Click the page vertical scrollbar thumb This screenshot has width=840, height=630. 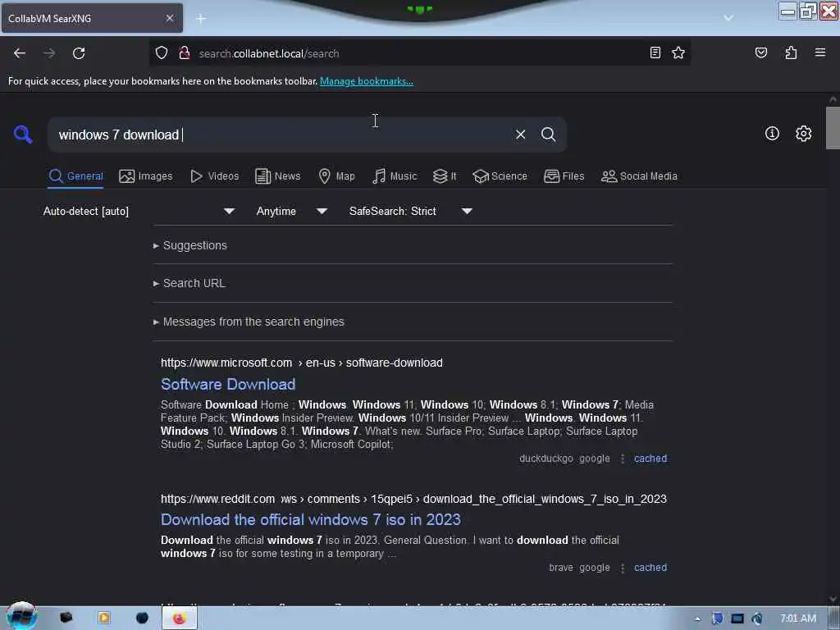pos(833,127)
